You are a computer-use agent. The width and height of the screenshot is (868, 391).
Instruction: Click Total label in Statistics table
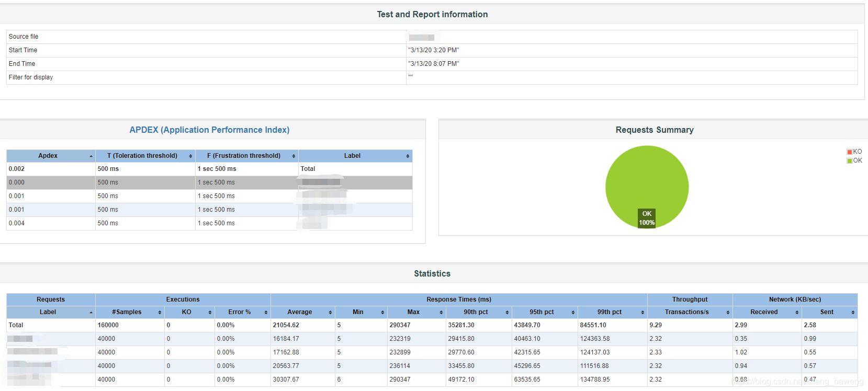(16, 325)
